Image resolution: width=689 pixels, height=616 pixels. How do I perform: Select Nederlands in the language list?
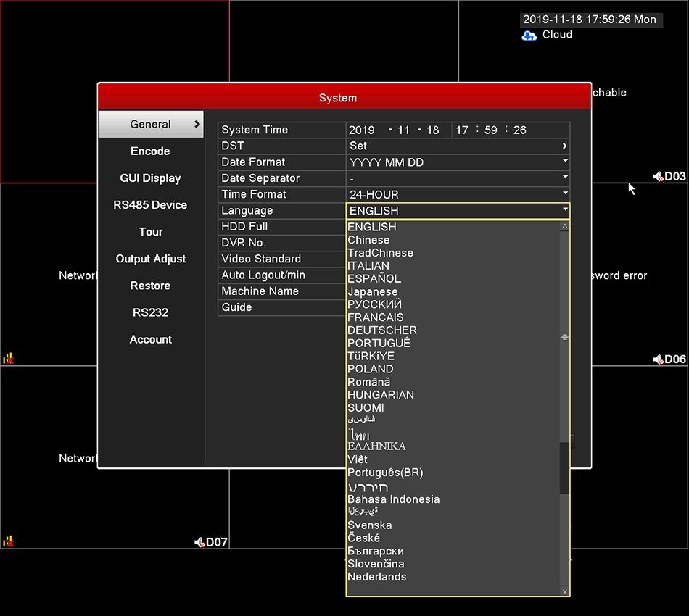pos(376,576)
